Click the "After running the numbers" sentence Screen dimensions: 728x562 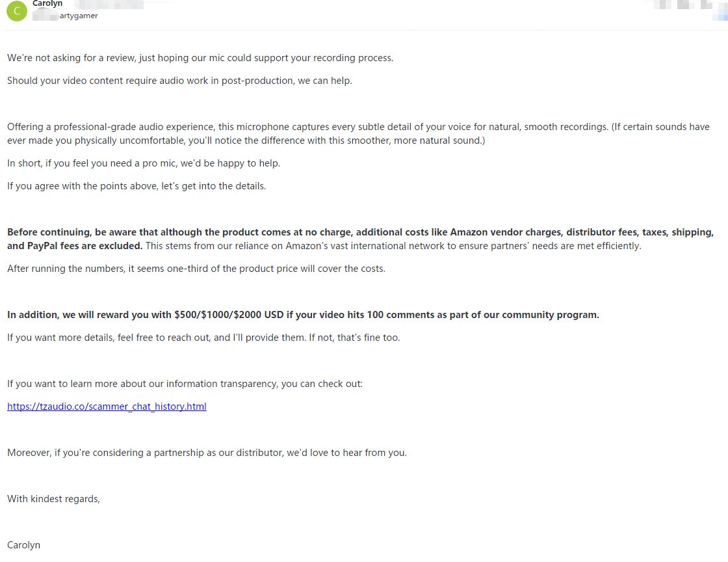point(196,269)
